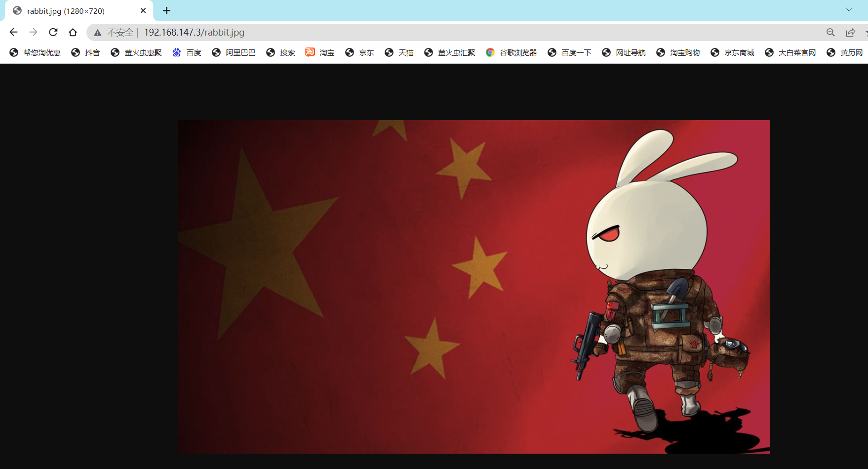Open the 抖音 bookmark
Viewport: 868px width, 469px height.
[85, 52]
